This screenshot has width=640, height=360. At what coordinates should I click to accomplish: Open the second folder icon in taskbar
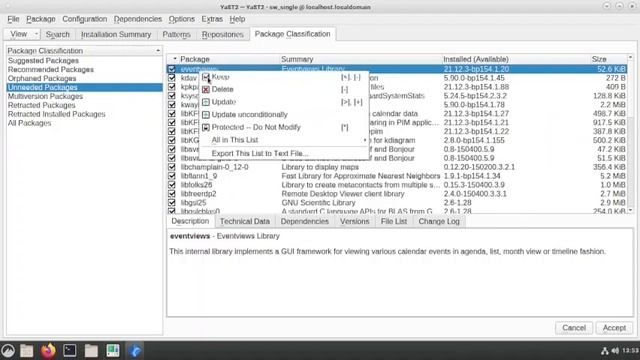91,351
